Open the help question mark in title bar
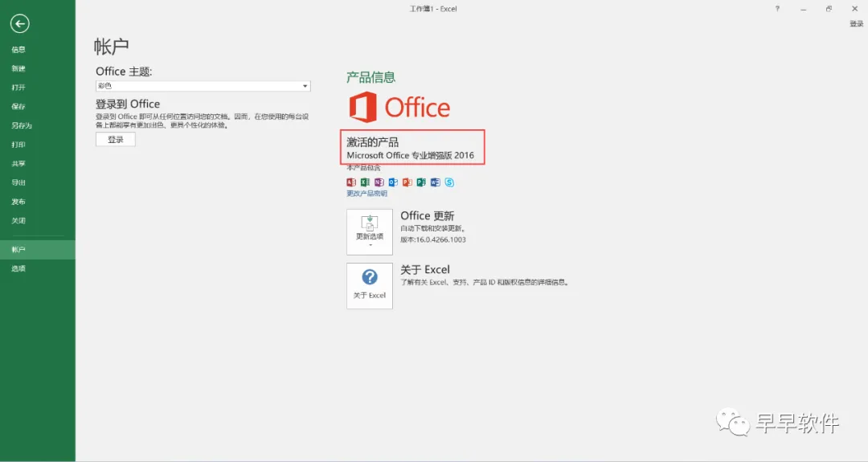This screenshot has width=868, height=462. tap(777, 9)
